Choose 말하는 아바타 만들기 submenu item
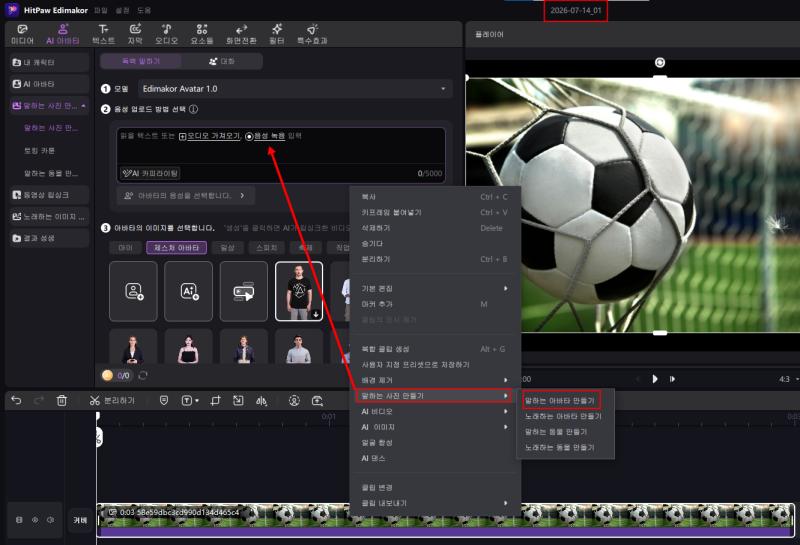The height and width of the screenshot is (545, 800). point(560,401)
